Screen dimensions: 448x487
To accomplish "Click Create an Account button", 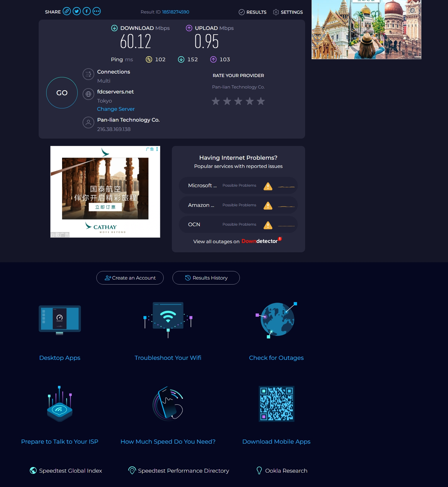I will [x=130, y=278].
